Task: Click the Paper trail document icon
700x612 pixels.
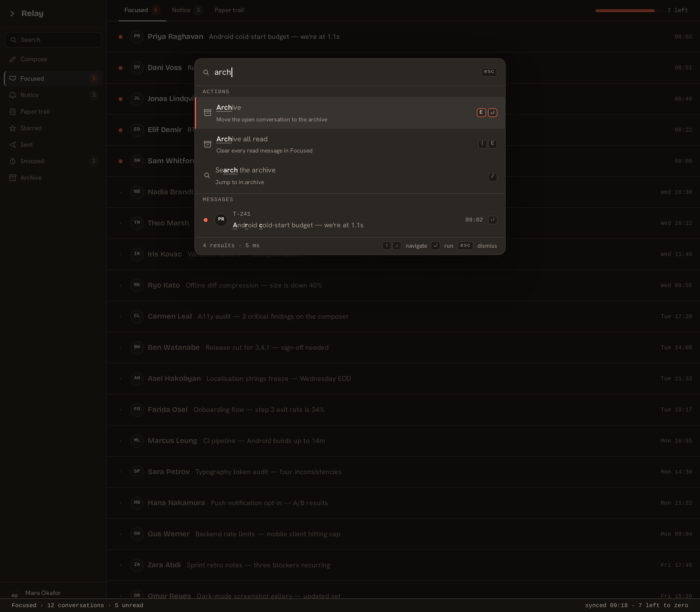Action: tap(13, 112)
